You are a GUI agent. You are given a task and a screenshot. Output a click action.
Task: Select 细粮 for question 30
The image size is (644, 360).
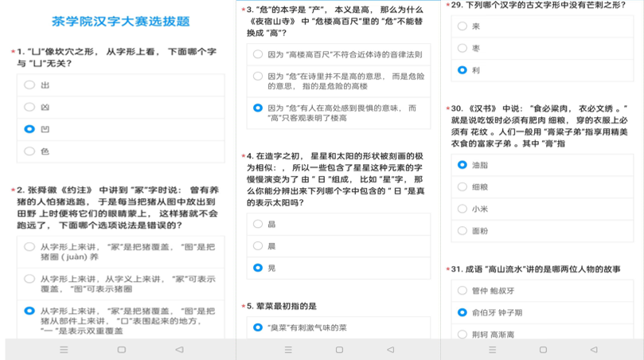pos(463,187)
